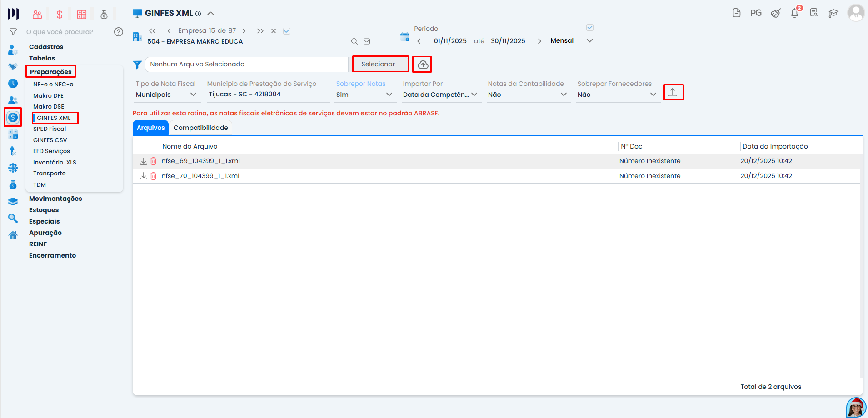Select the Arquivos tab
Viewport: 868px width, 418px height.
coord(151,128)
